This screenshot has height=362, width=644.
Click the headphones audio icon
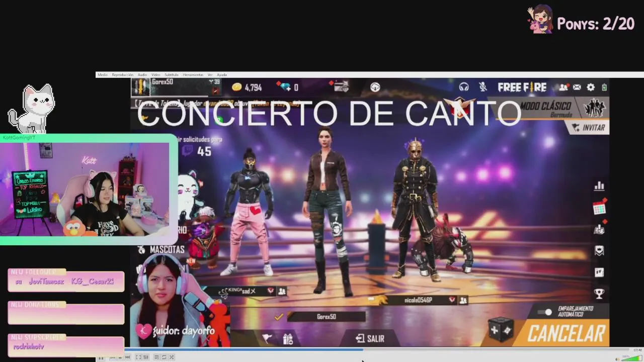(464, 87)
